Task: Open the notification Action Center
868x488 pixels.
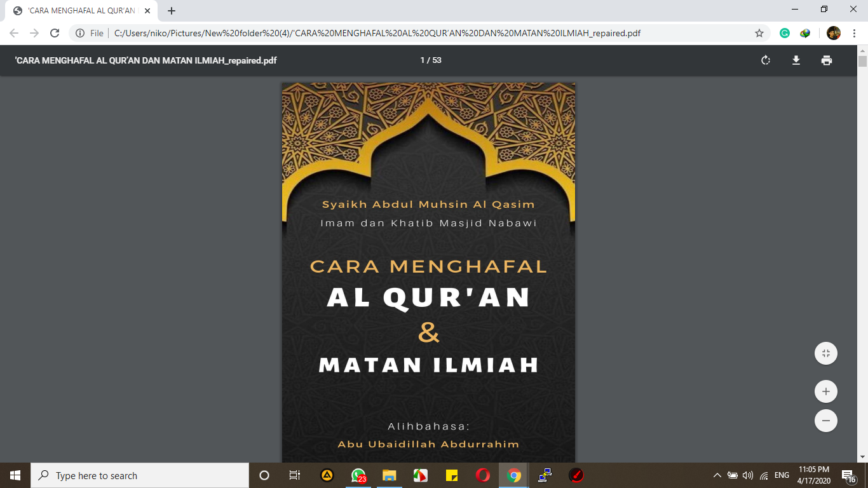Action: [x=849, y=475]
